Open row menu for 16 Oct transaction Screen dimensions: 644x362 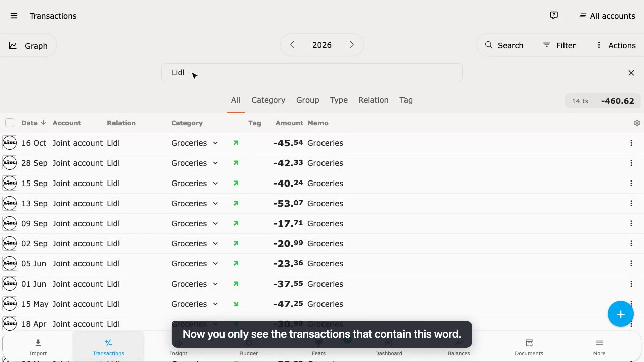pyautogui.click(x=631, y=143)
